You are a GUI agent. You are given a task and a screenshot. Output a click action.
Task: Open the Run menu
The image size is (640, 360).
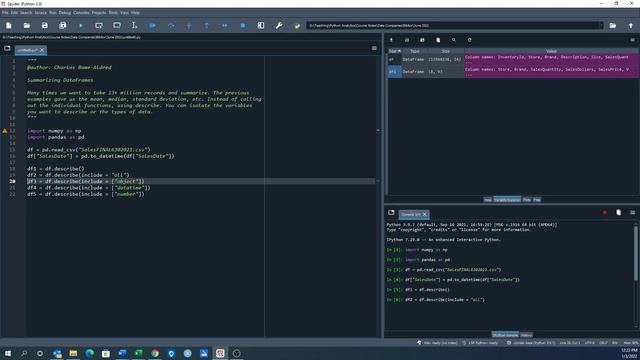pyautogui.click(x=53, y=13)
